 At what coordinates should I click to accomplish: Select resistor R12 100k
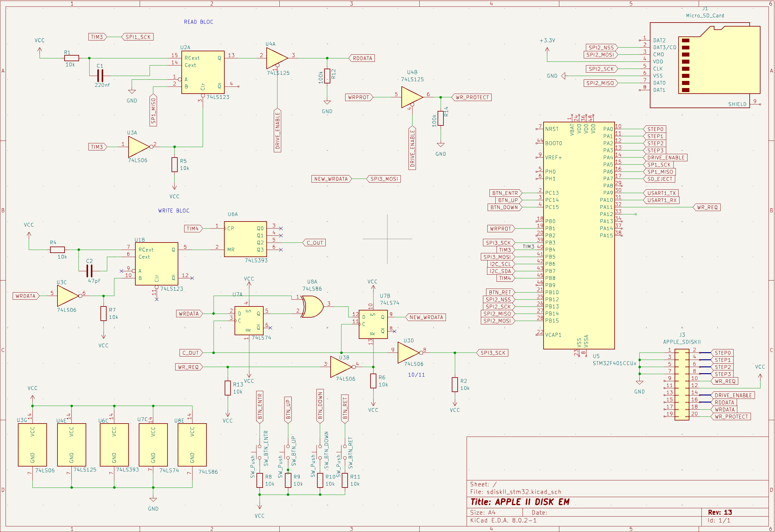(x=327, y=76)
